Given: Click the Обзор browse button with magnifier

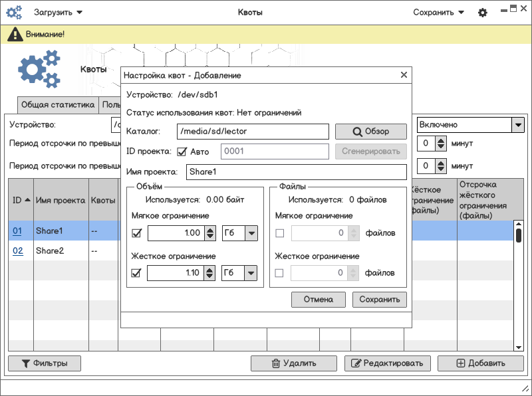Looking at the screenshot, I should (x=370, y=132).
